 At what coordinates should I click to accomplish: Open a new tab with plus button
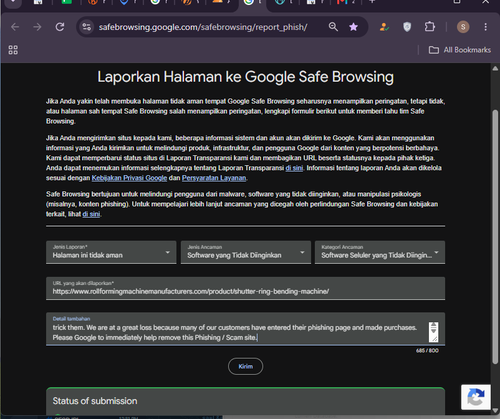pos(372,2)
